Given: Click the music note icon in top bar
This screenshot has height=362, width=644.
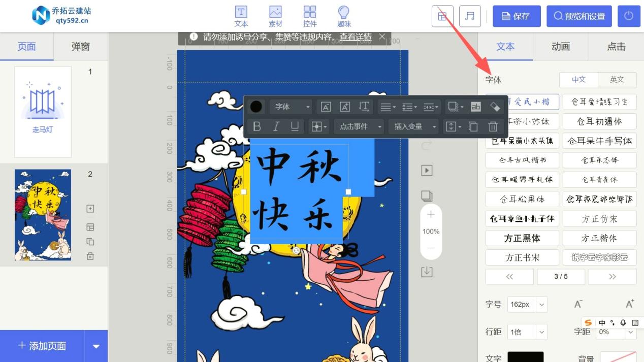Looking at the screenshot, I should [470, 16].
